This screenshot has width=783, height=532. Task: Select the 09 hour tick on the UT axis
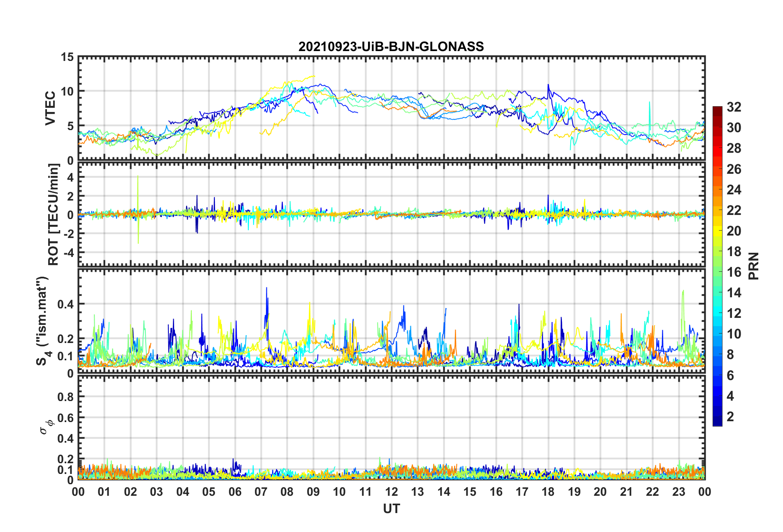point(313,492)
